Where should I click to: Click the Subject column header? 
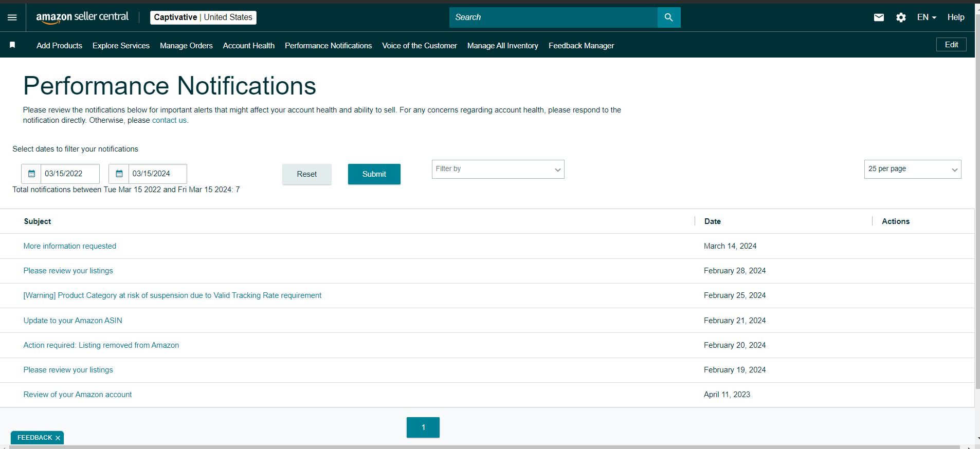pos(38,221)
